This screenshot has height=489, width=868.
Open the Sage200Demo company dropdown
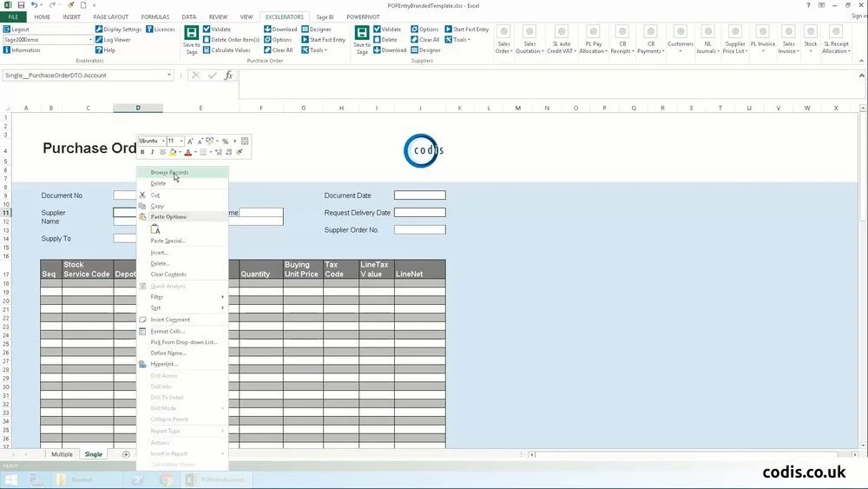[90, 40]
